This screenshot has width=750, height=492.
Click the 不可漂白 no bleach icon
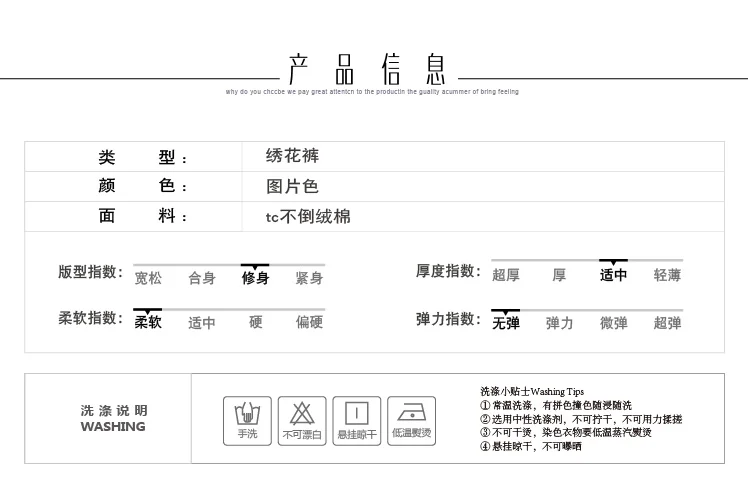302,421
